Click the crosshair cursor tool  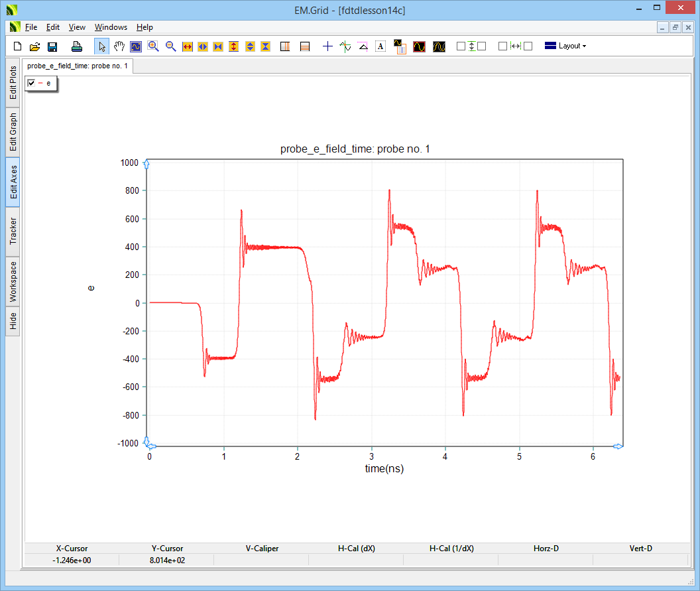tap(327, 46)
